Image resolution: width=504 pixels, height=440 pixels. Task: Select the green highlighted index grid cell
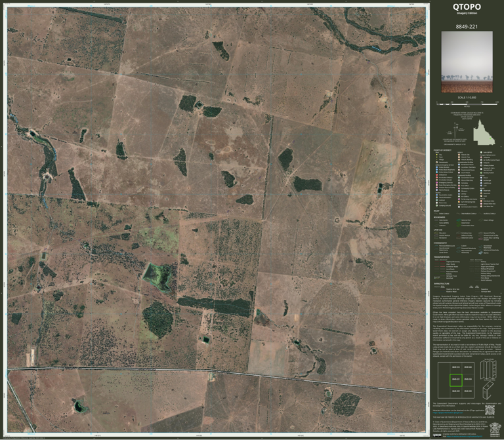[x=456, y=380]
